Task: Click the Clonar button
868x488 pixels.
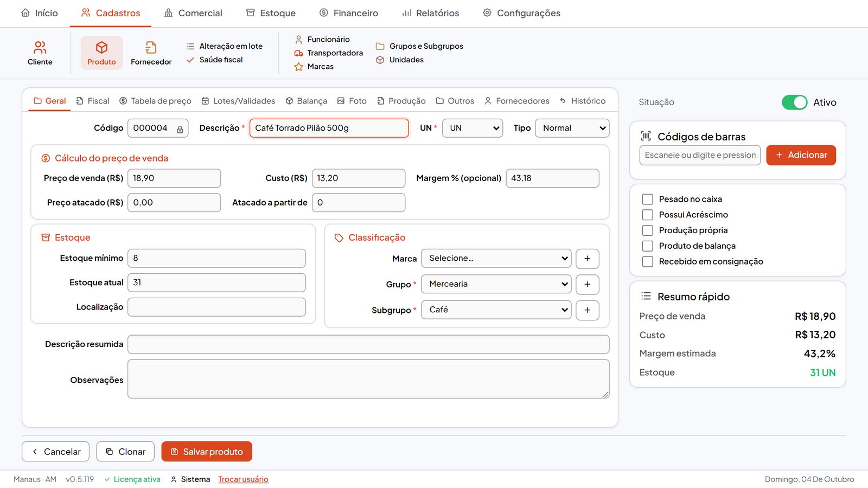Action: pos(125,452)
